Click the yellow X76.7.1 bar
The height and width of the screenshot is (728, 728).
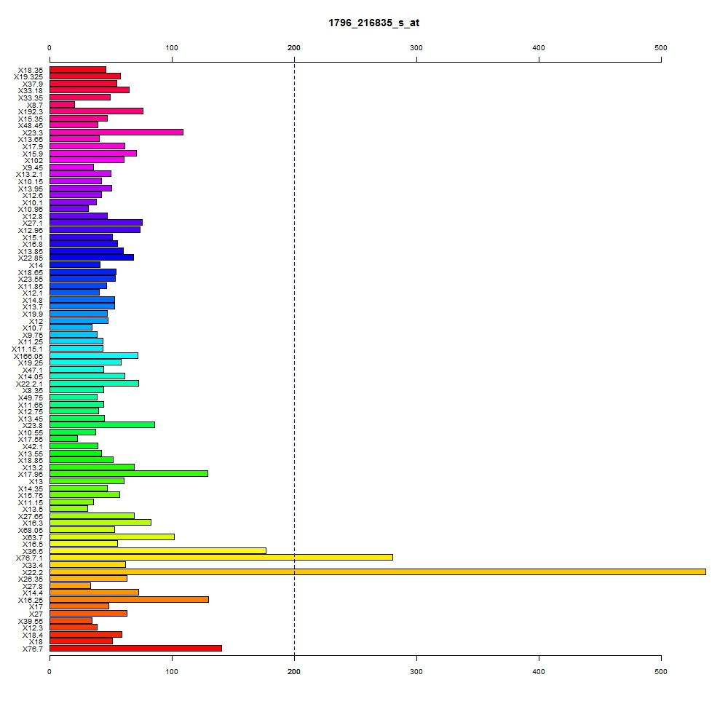pyautogui.click(x=221, y=557)
